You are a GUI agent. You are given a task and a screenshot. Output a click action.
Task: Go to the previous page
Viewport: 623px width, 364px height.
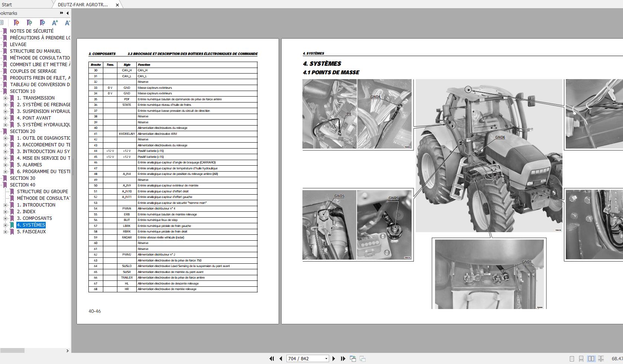(281, 358)
